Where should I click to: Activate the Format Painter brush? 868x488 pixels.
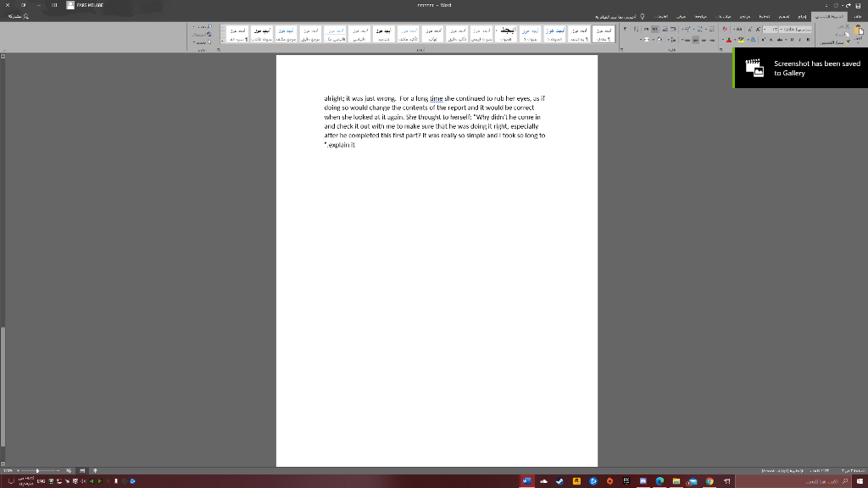pos(848,42)
